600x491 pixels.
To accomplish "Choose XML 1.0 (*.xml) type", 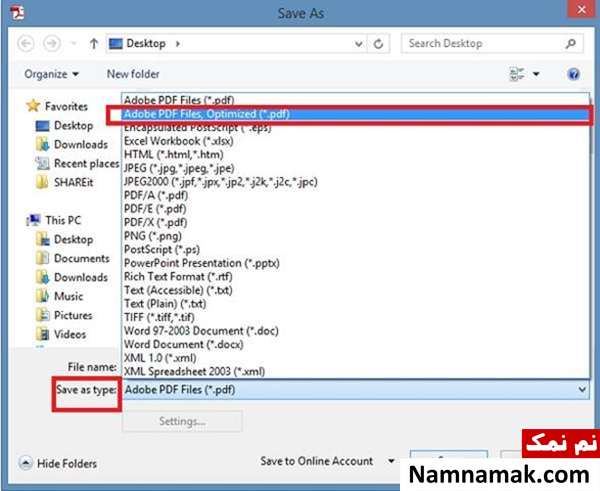I will click(x=355, y=358).
